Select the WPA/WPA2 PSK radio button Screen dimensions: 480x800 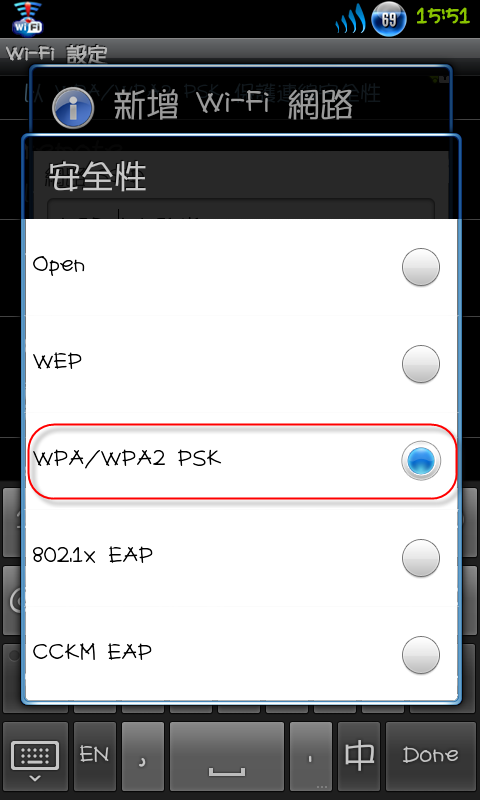coord(421,461)
